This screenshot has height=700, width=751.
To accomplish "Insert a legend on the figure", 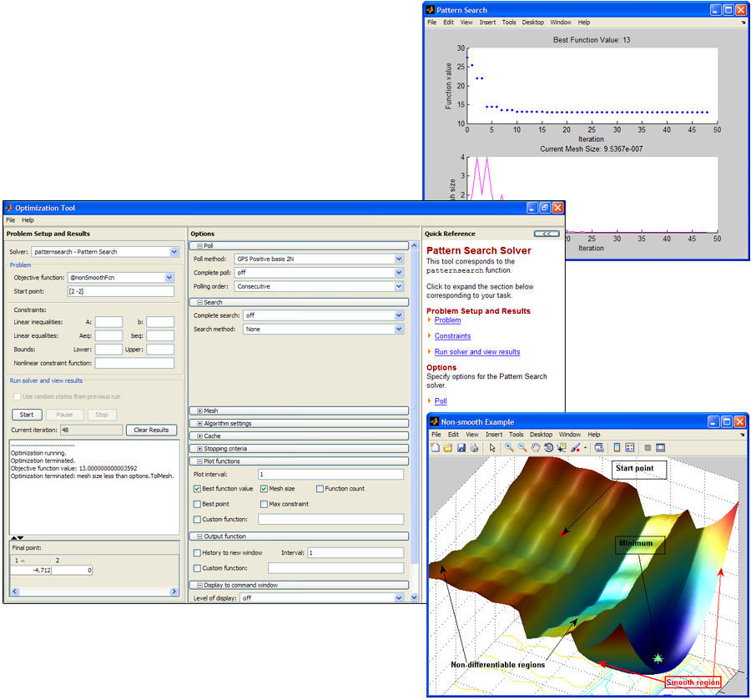I will 628,447.
